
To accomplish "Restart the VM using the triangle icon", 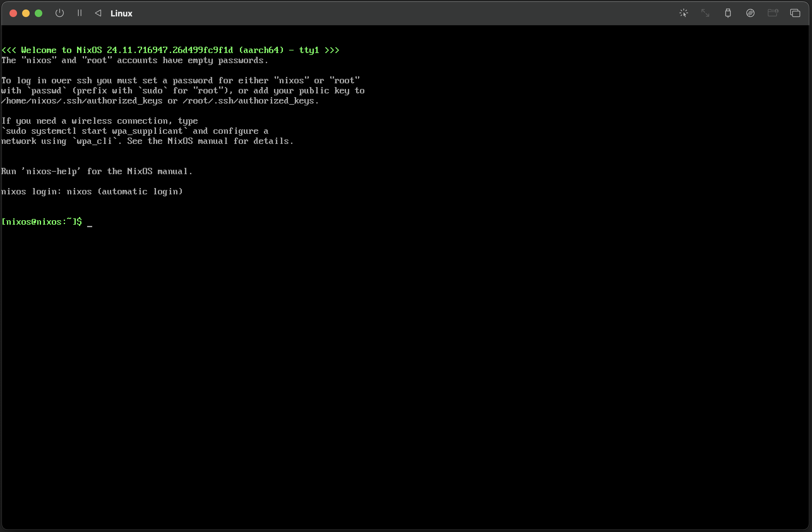I will pyautogui.click(x=98, y=13).
